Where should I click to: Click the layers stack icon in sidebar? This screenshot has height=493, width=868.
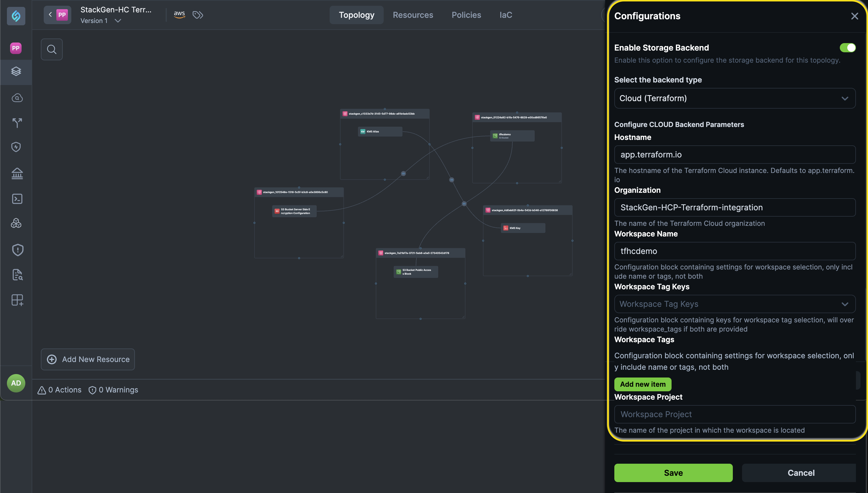(x=16, y=72)
